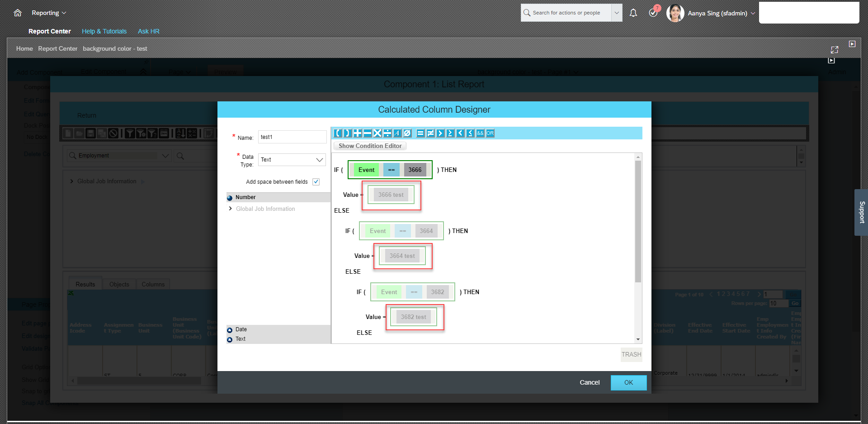
Task: Select the Text category
Action: (x=278, y=339)
